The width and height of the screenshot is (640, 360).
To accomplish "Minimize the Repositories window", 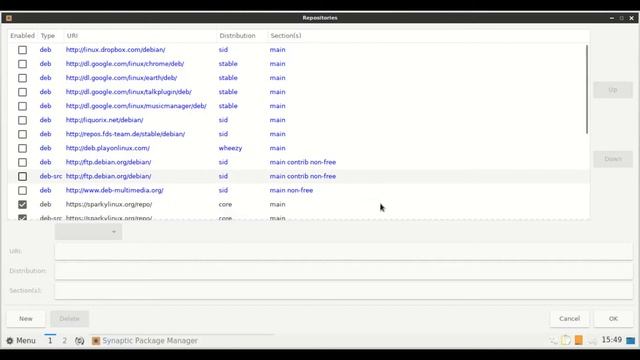I will 611,18.
